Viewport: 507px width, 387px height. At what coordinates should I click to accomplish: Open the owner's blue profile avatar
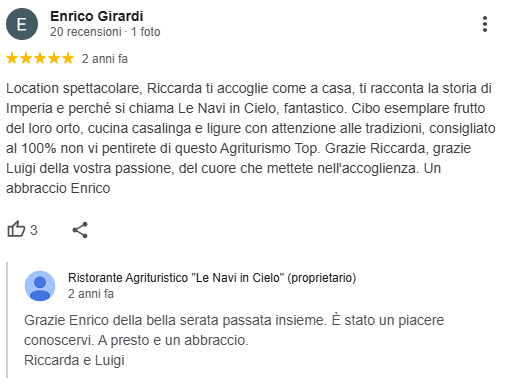40,286
